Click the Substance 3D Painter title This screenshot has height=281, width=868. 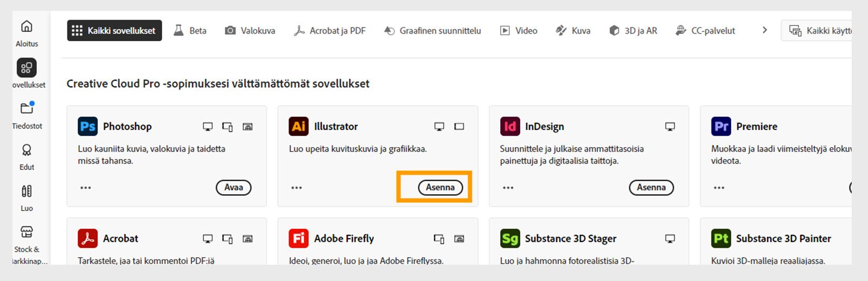[783, 238]
